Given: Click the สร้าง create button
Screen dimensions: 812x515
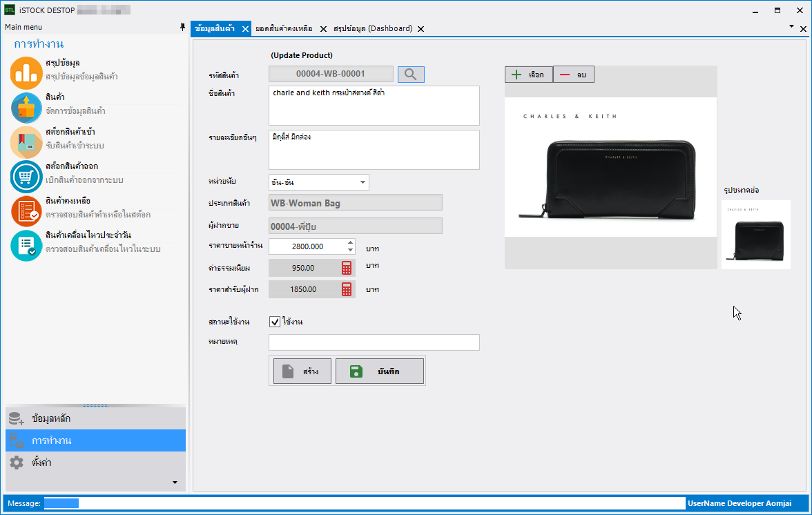Looking at the screenshot, I should tap(302, 371).
